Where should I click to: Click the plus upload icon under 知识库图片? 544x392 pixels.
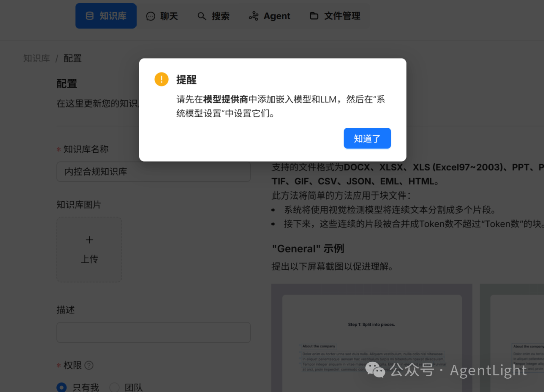tap(89, 240)
